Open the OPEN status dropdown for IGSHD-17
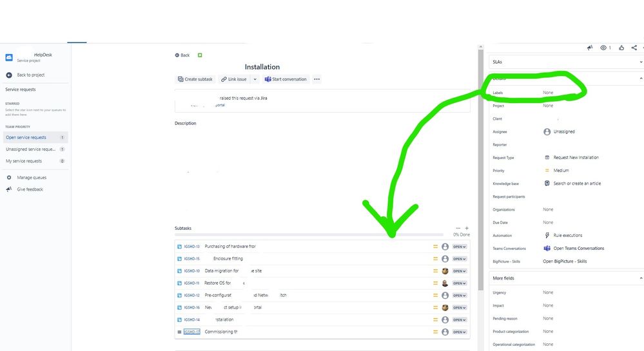Viewport: 644px width, 351px height. tap(459, 332)
